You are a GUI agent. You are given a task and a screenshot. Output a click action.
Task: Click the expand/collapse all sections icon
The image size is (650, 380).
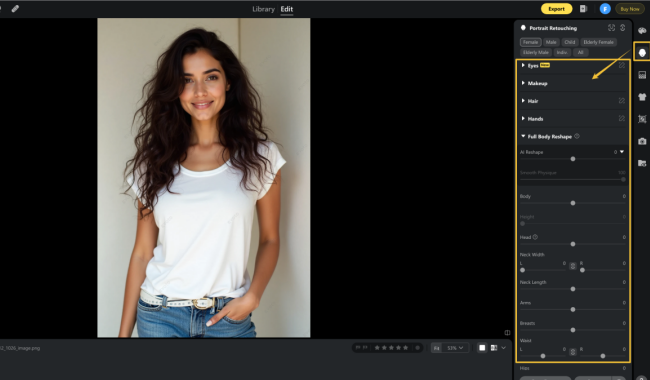pyautogui.click(x=622, y=28)
